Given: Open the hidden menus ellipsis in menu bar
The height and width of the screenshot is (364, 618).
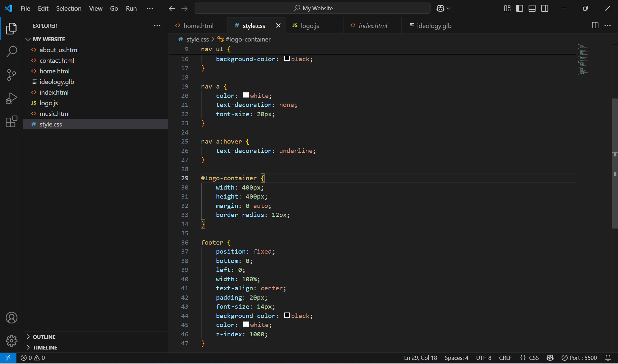Looking at the screenshot, I should [150, 8].
